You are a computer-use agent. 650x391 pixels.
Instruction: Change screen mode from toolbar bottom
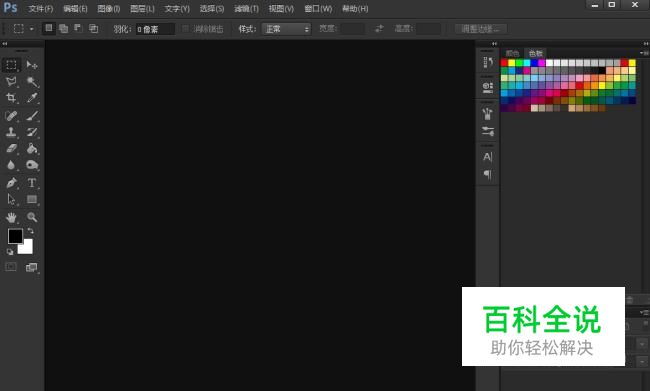(x=32, y=267)
